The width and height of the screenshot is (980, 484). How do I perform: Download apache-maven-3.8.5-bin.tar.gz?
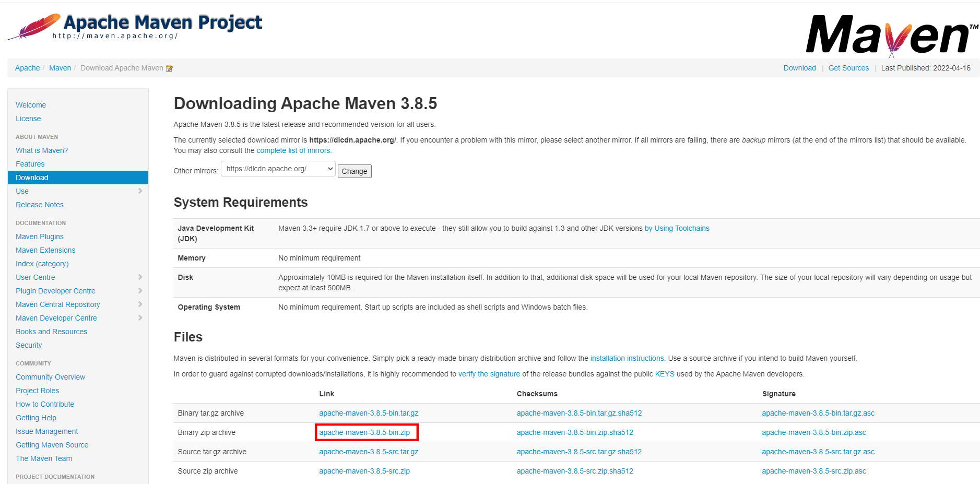click(x=369, y=413)
